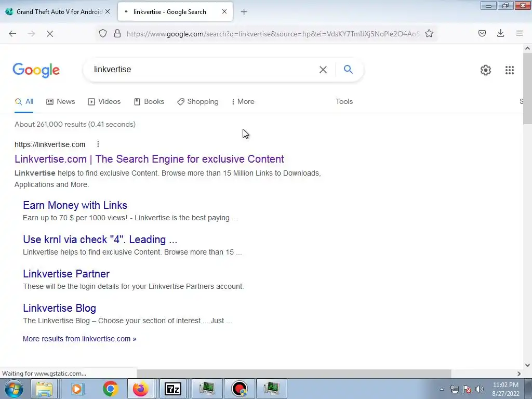Open the Action Center flag icon

pos(467,389)
